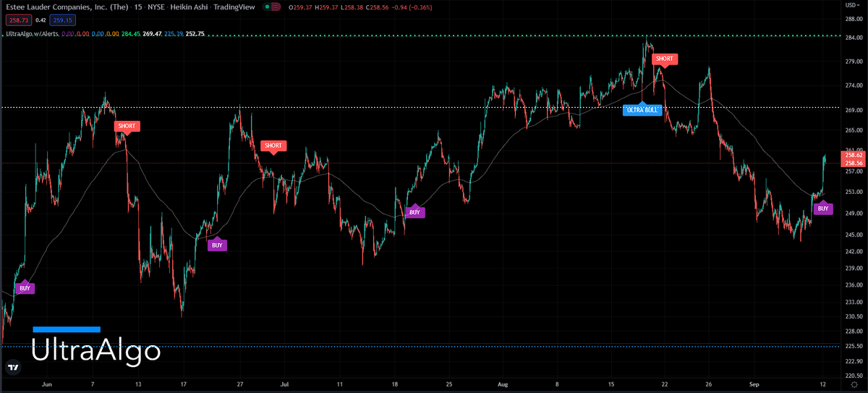Click the ULTRA BULL signal label
The image size is (868, 393).
click(x=642, y=109)
